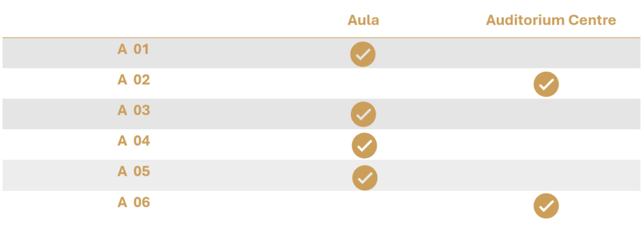Click the Auditorium Centre column header

[551, 20]
